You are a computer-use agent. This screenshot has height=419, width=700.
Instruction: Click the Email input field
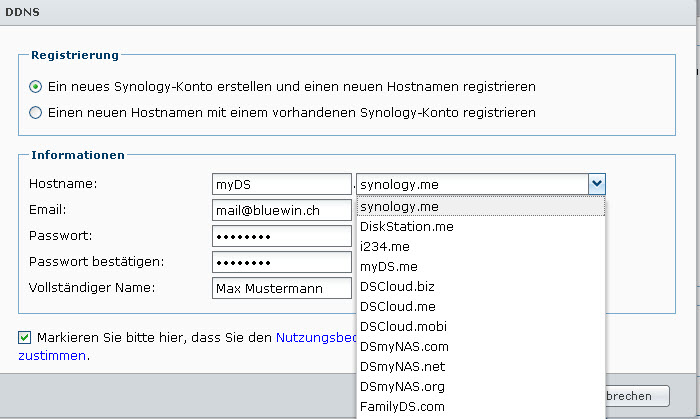[x=282, y=210]
